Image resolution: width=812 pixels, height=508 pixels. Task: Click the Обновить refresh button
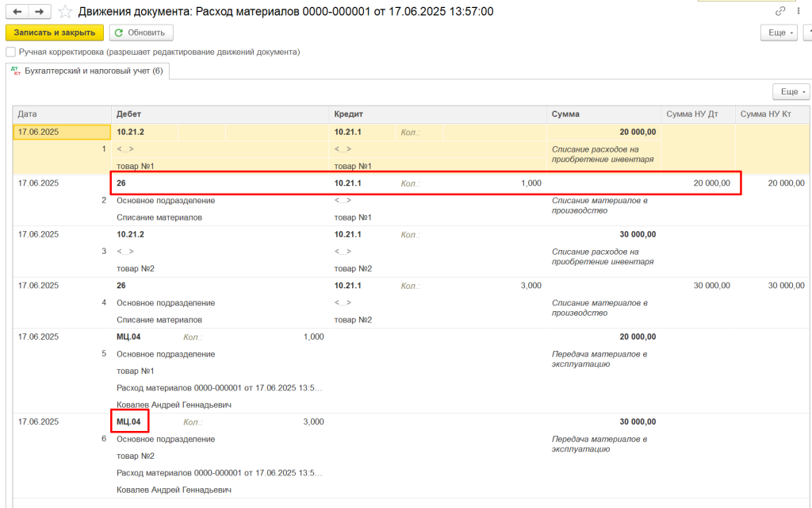click(141, 33)
